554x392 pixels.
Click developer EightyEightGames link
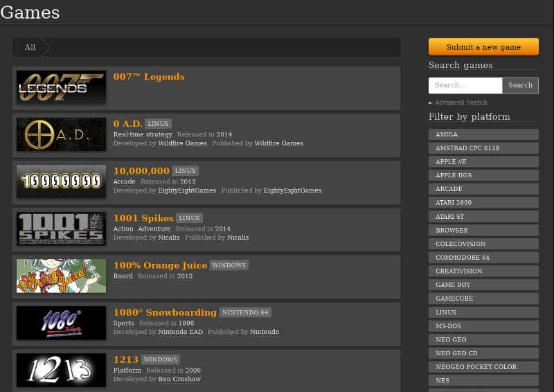187,190
